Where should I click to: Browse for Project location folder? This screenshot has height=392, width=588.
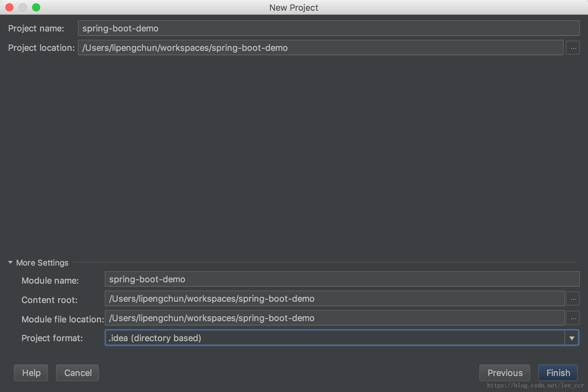click(573, 48)
